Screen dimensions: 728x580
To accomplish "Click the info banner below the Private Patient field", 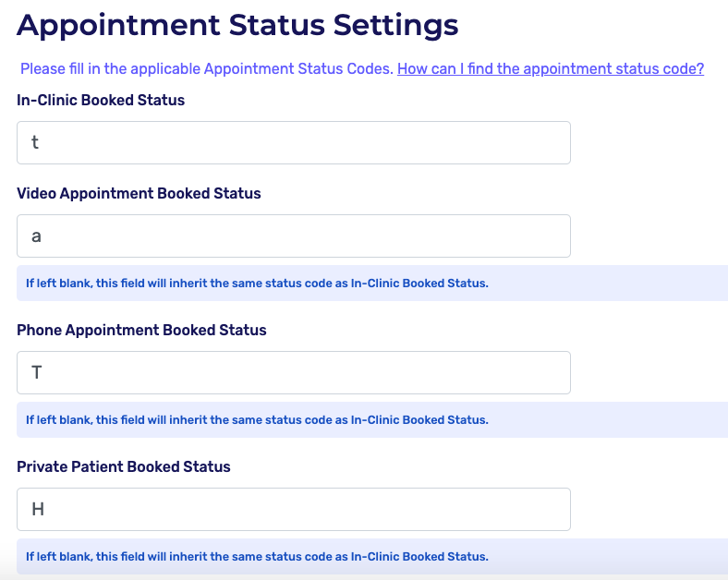I will pyautogui.click(x=370, y=556).
